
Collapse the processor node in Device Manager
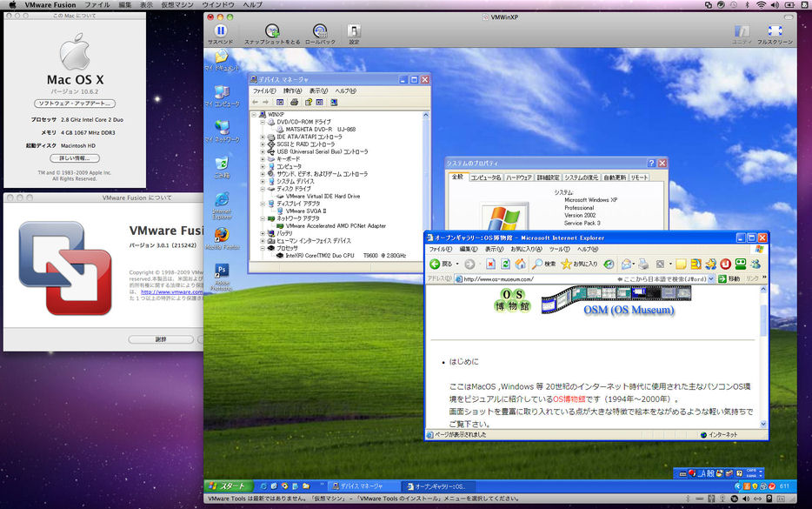[263, 248]
